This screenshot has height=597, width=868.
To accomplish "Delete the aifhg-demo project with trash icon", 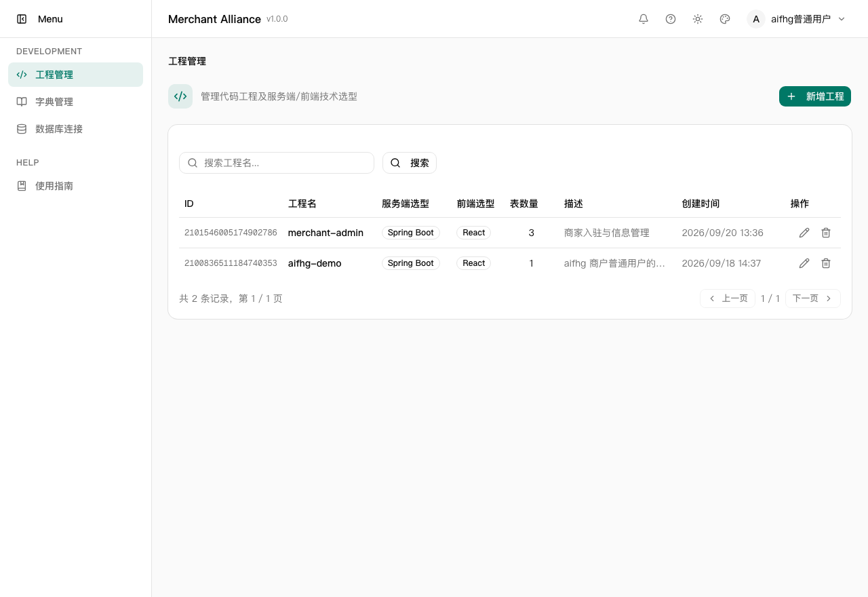I will [x=826, y=263].
